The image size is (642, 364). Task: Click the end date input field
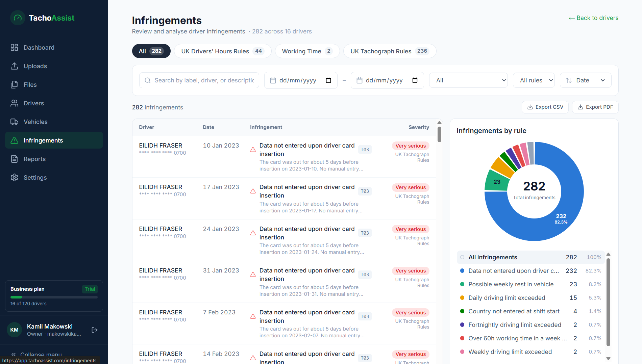click(x=387, y=80)
